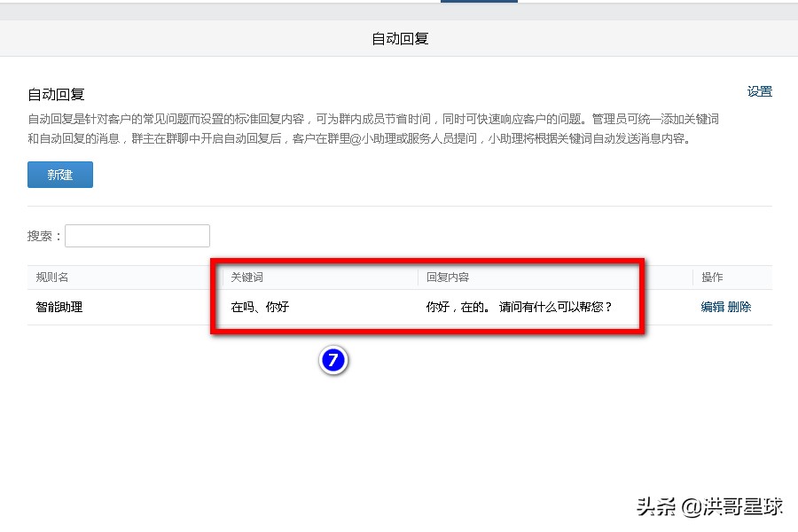Click the blue 新建 button
Image resolution: width=798 pixels, height=532 pixels.
point(59,175)
